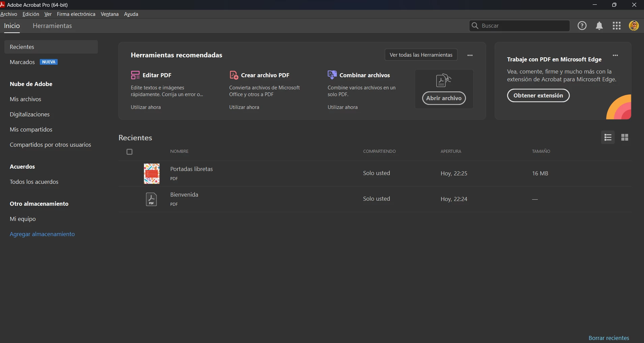Open Mis compartidos in sidebar

(31, 130)
